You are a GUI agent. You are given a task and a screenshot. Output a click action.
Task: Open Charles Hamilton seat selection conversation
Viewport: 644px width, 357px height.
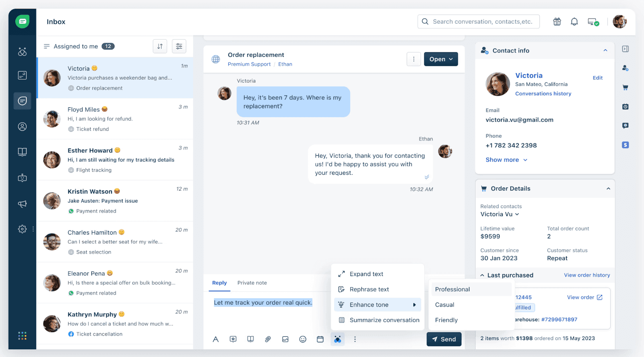click(x=115, y=242)
